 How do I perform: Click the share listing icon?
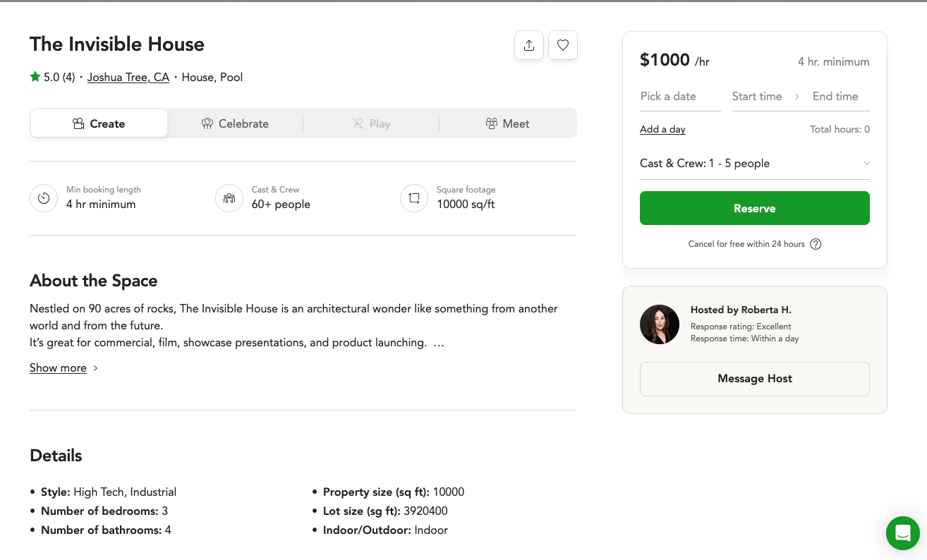coord(529,45)
